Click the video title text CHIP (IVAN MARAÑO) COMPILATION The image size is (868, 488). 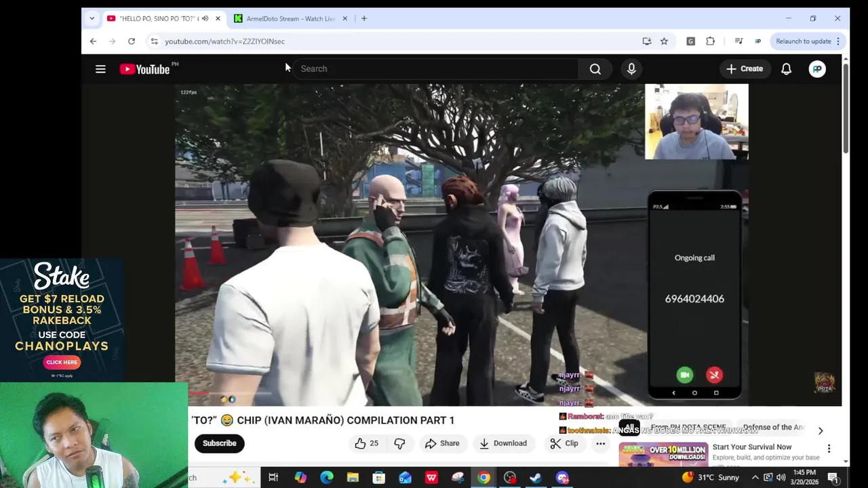point(345,420)
